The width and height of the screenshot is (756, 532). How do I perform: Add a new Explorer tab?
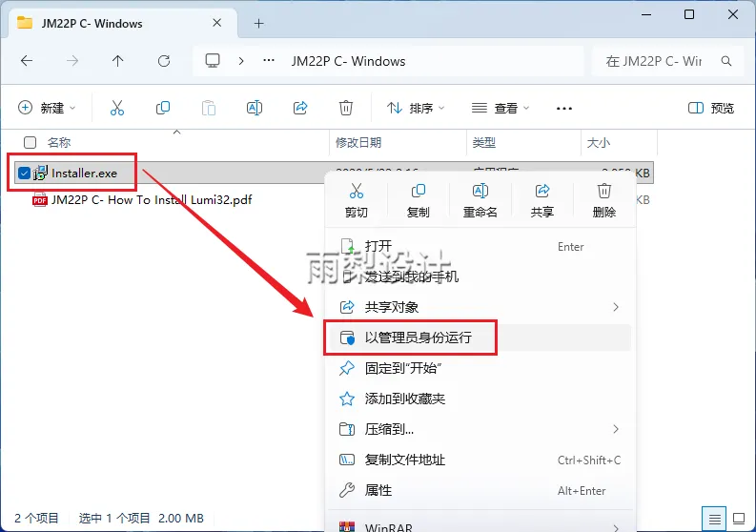259,23
